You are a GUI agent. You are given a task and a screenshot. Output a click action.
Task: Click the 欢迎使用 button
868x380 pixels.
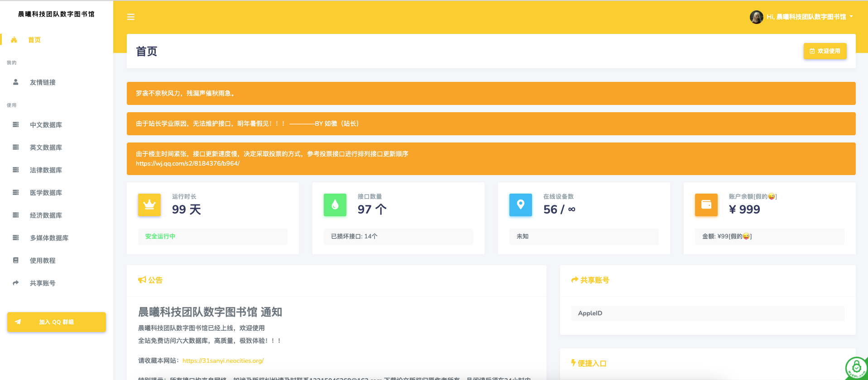(x=825, y=51)
